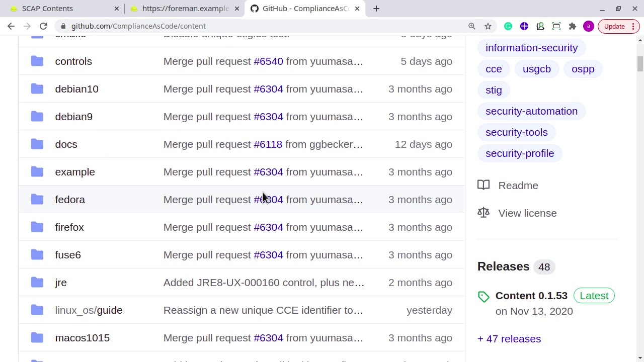Select the security-automation topic tag

point(531,111)
